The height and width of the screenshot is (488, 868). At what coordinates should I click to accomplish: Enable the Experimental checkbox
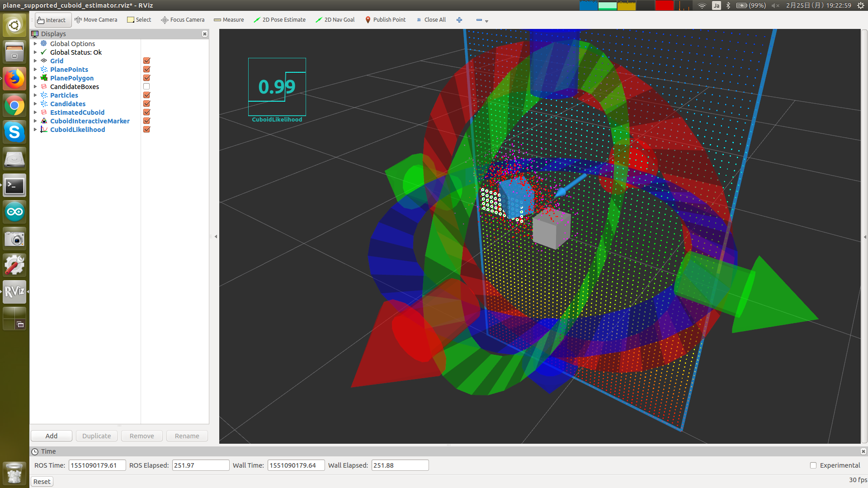813,465
